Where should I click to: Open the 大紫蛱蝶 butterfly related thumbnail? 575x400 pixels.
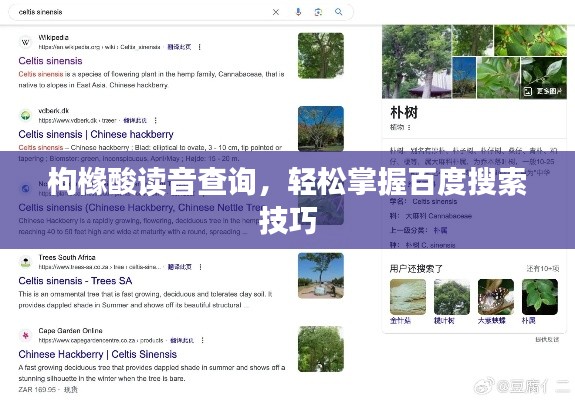496,297
